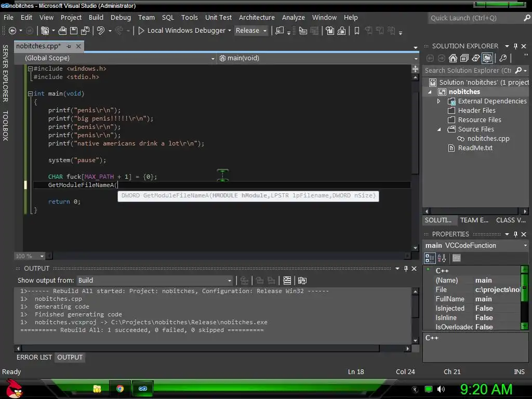
Task: Select the Header Files folder
Action: coord(476,111)
